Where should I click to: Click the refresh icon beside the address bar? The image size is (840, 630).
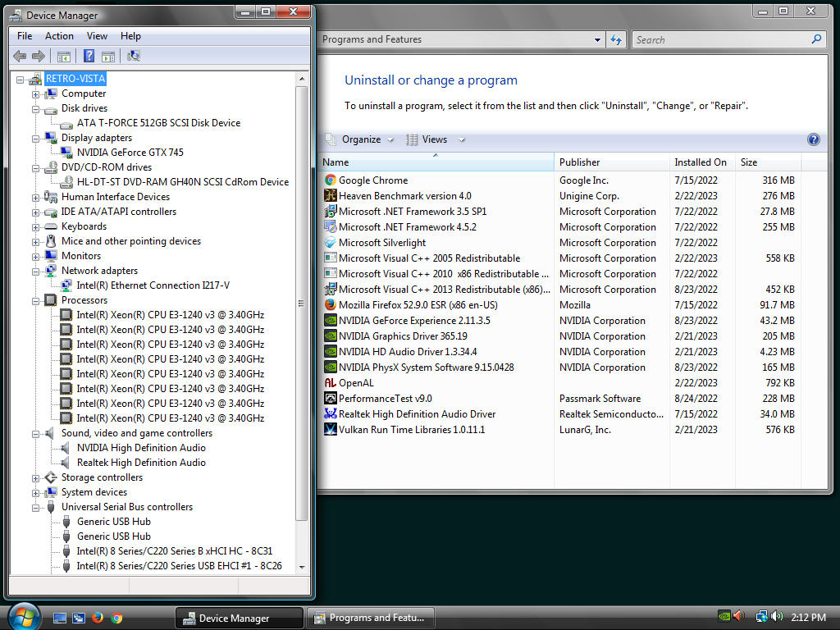tap(616, 39)
